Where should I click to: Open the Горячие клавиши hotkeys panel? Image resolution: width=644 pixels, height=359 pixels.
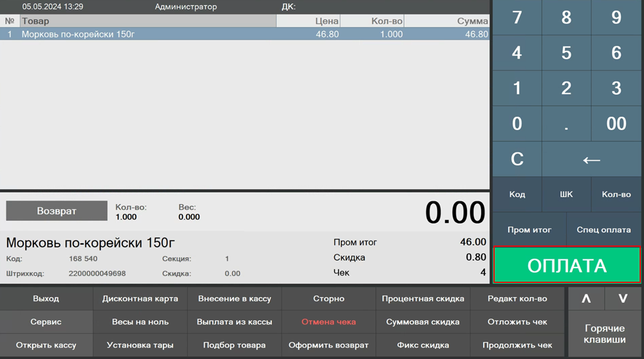pos(604,333)
